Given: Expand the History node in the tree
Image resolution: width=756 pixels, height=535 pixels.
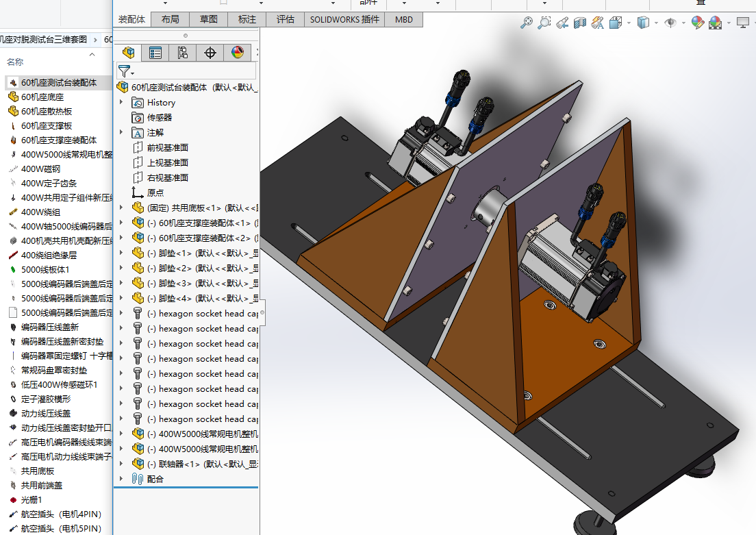Looking at the screenshot, I should coord(121,103).
